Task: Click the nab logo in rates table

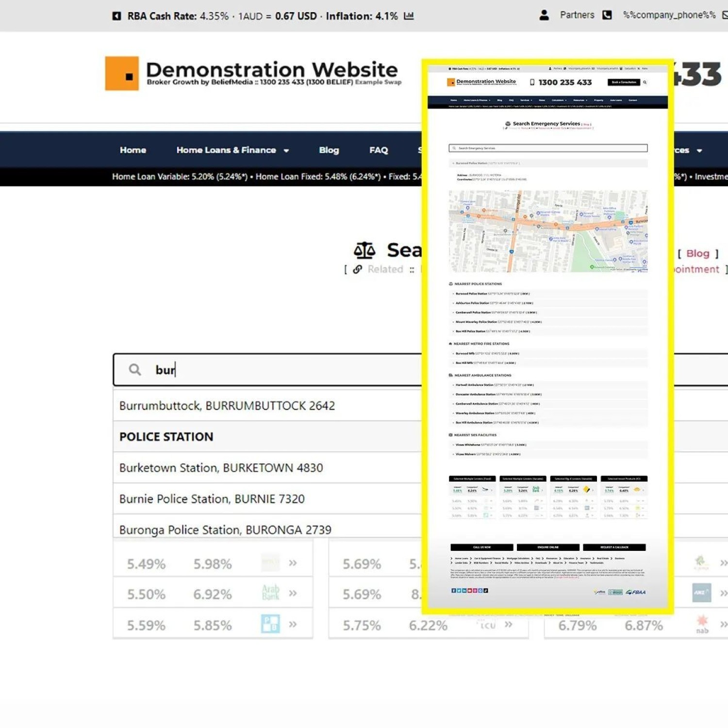Action: tap(702, 624)
